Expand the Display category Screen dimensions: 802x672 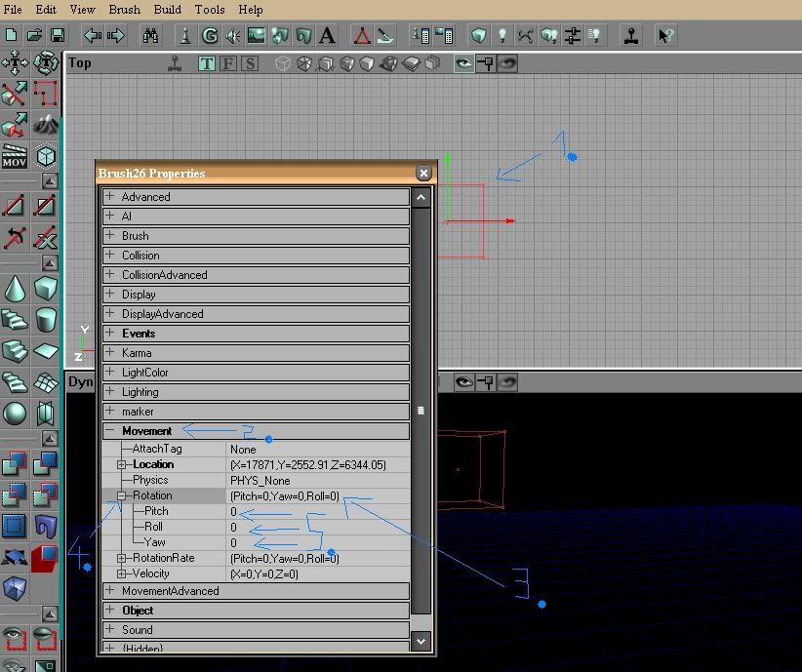tap(109, 295)
